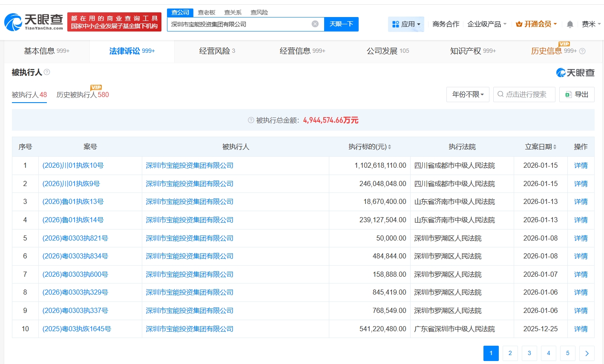The image size is (604, 364).
Task: Click the TianYanCha logo icon
Action: coord(13,22)
